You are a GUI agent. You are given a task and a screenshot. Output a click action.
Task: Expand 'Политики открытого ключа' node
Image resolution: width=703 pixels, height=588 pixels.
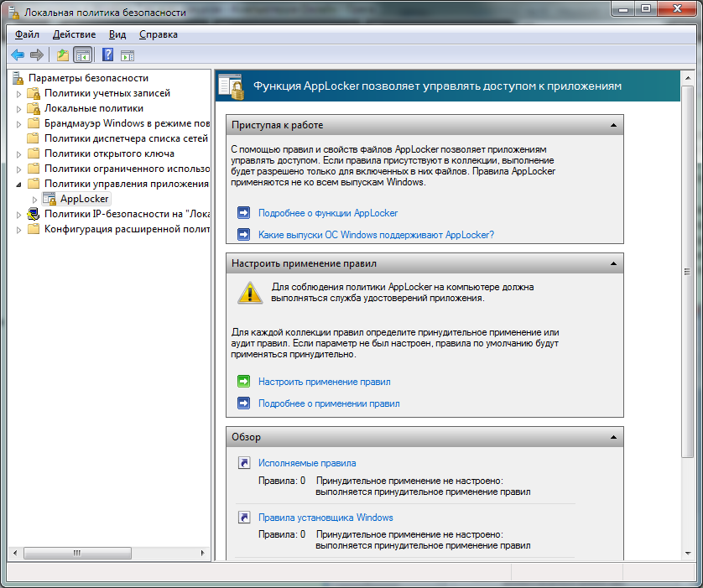[x=18, y=154]
